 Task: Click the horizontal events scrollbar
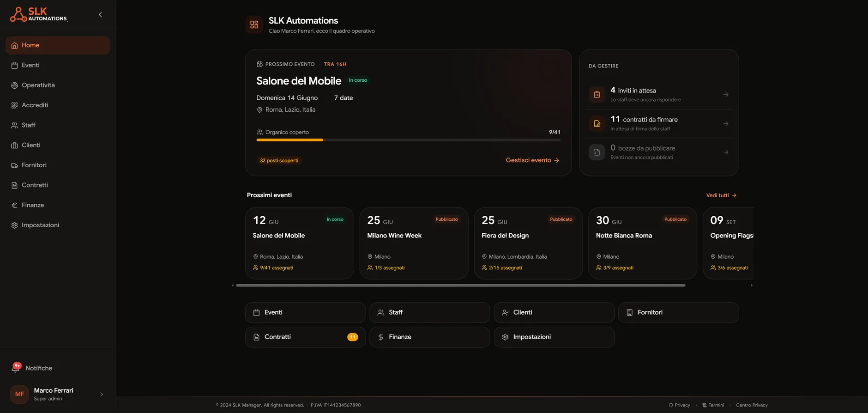pos(460,285)
